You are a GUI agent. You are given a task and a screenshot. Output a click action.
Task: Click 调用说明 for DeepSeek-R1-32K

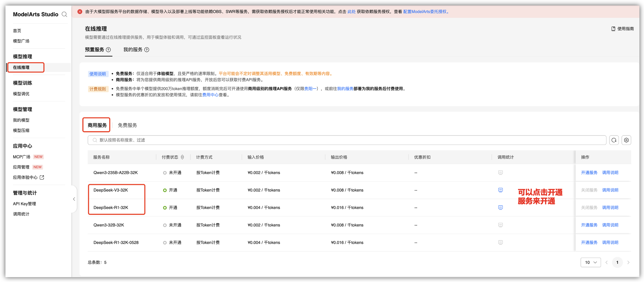pos(610,208)
